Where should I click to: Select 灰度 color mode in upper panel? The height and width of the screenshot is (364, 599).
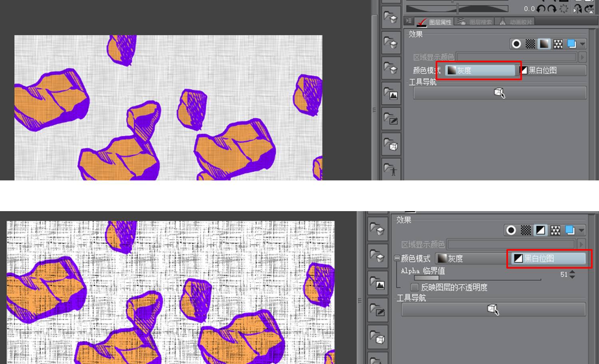(480, 71)
